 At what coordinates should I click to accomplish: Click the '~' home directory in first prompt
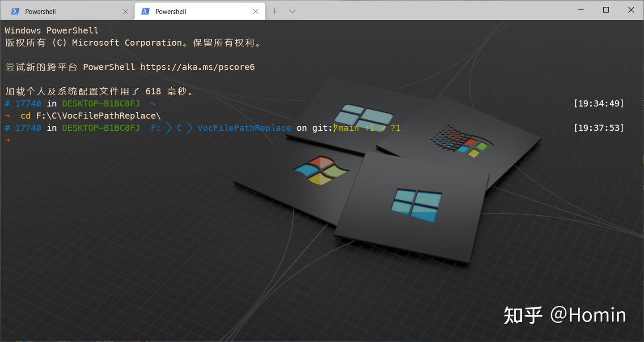click(153, 103)
